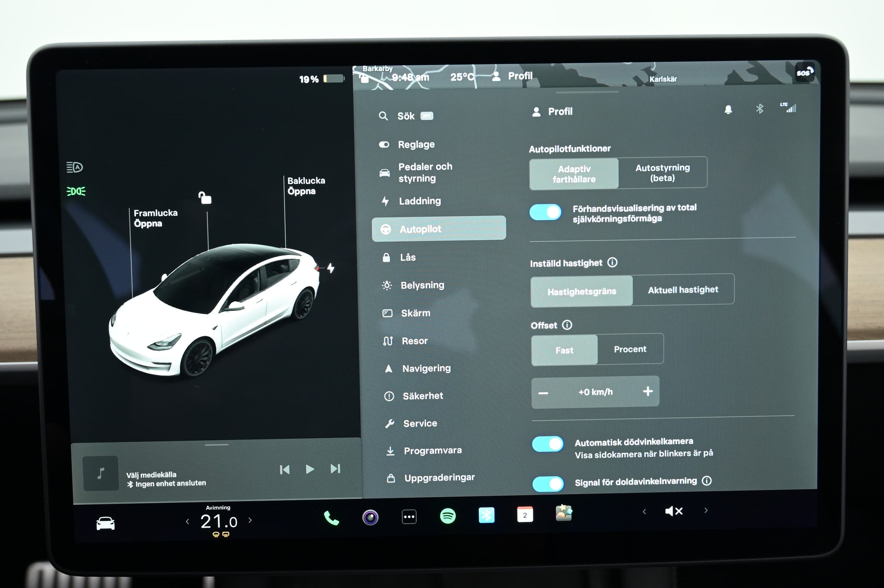Open the Säkerhet settings menu
Viewport: 884px width, 588px height.
422,396
